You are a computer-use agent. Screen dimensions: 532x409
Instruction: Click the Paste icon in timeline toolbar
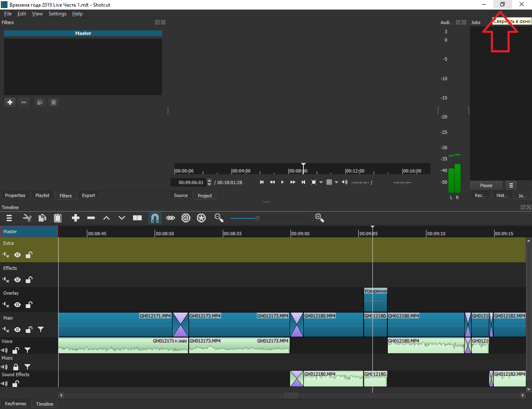58,218
